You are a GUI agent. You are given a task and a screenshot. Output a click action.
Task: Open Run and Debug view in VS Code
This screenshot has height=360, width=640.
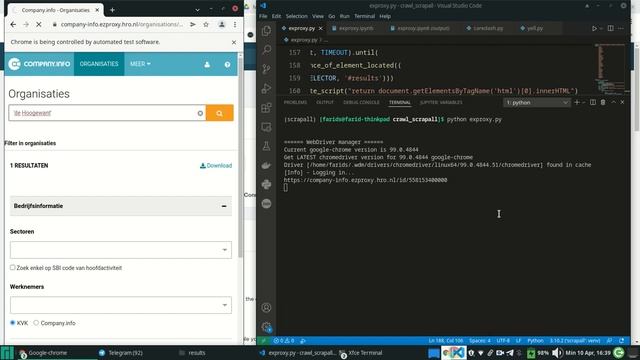[x=266, y=88]
